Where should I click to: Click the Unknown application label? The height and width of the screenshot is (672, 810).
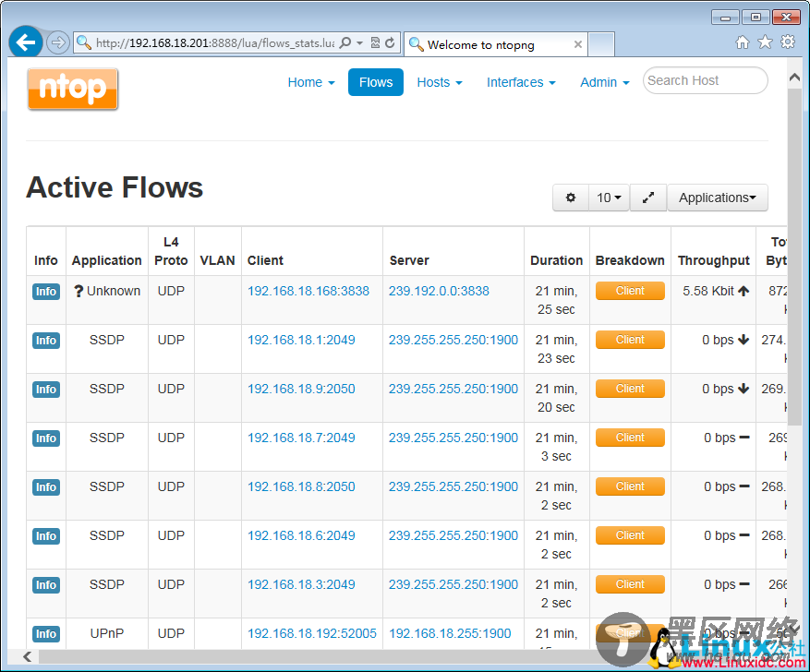(113, 291)
